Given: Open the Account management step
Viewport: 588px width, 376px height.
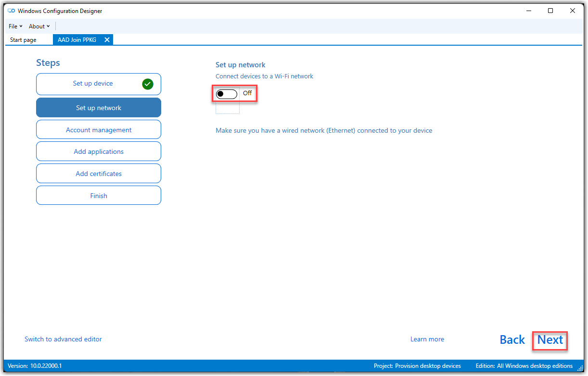Looking at the screenshot, I should click(x=99, y=130).
